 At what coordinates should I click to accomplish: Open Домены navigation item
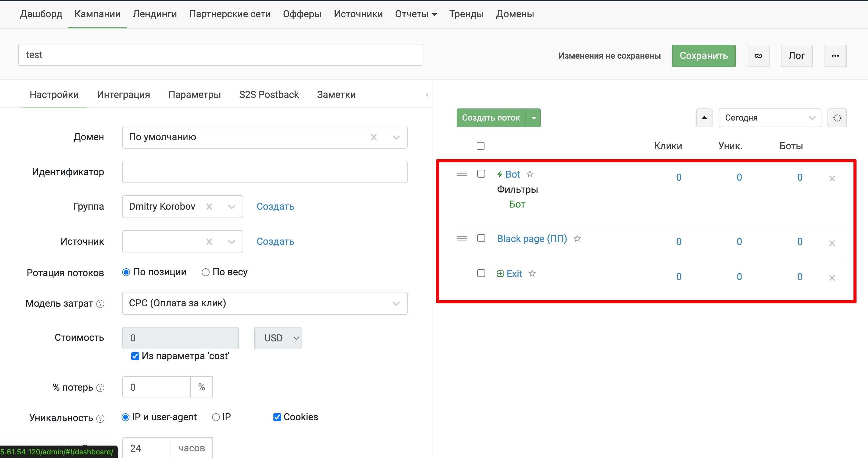[x=515, y=14]
